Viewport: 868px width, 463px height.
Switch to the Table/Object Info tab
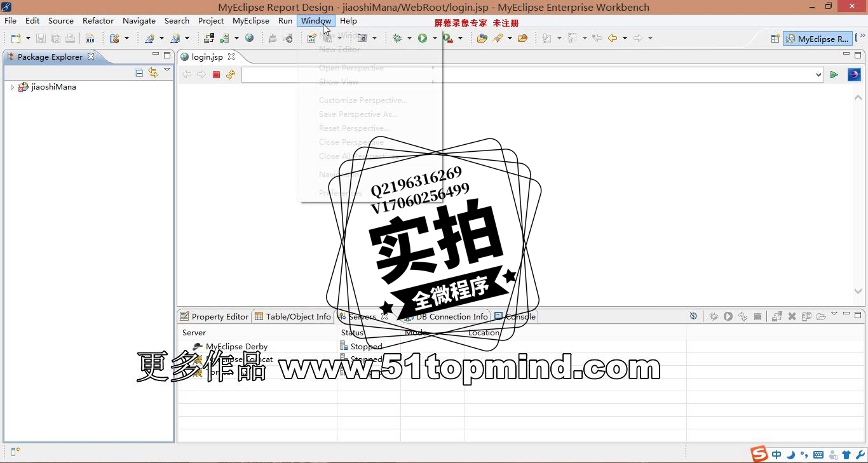click(x=293, y=316)
